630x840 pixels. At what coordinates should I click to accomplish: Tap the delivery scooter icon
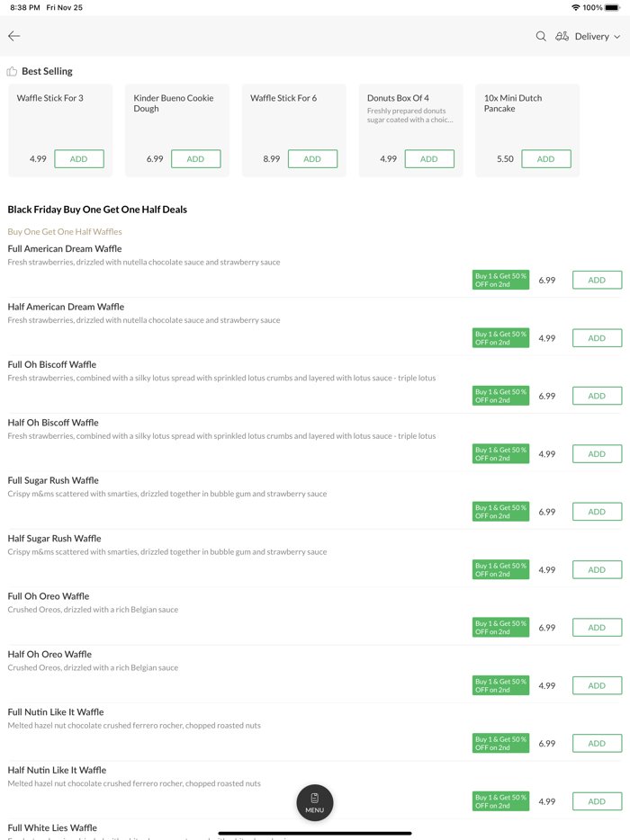tap(562, 37)
